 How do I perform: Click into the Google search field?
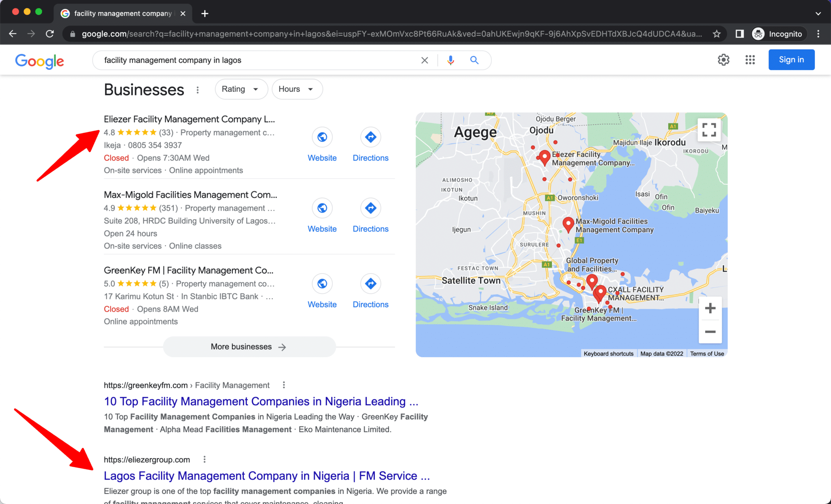point(260,60)
